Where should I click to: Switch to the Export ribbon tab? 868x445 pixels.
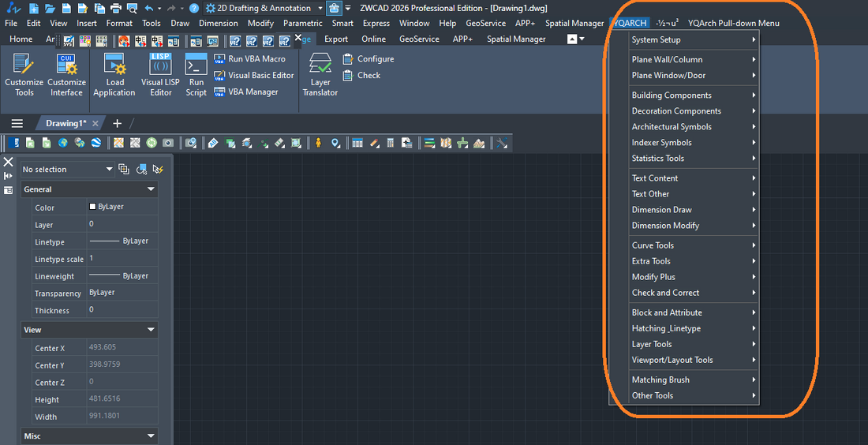[335, 39]
